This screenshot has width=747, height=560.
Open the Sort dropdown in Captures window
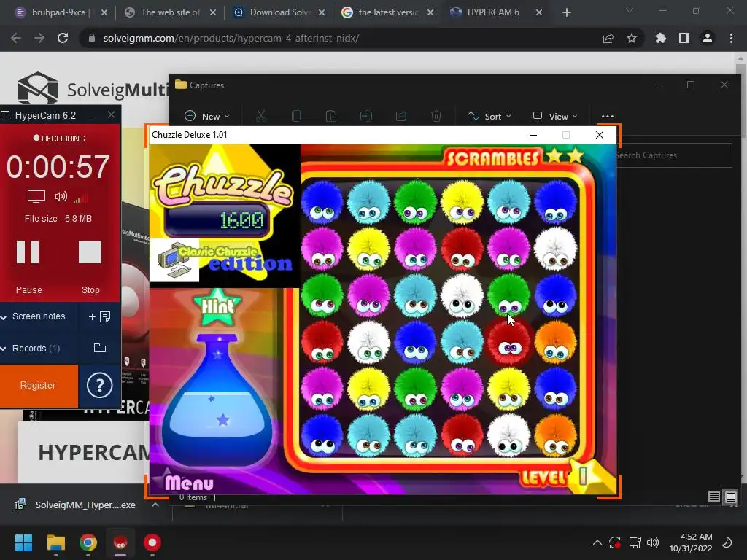coord(489,116)
